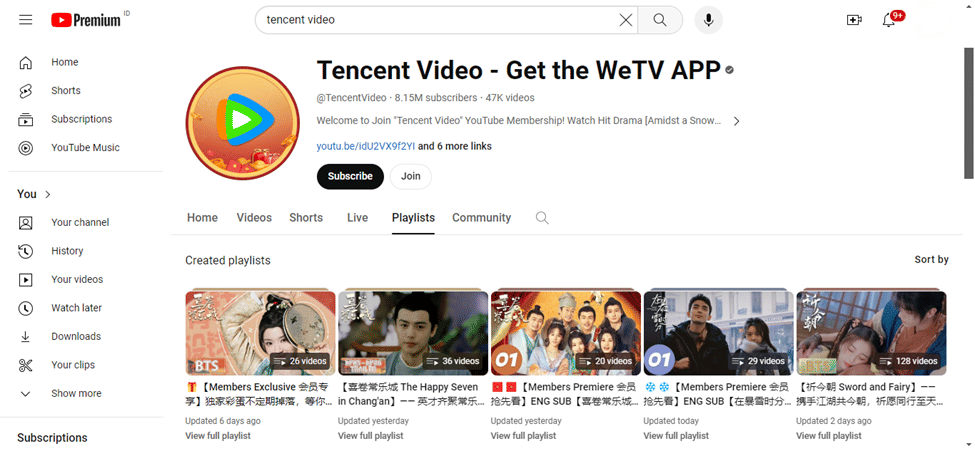
Task: Open the Sort by dropdown
Action: point(931,259)
